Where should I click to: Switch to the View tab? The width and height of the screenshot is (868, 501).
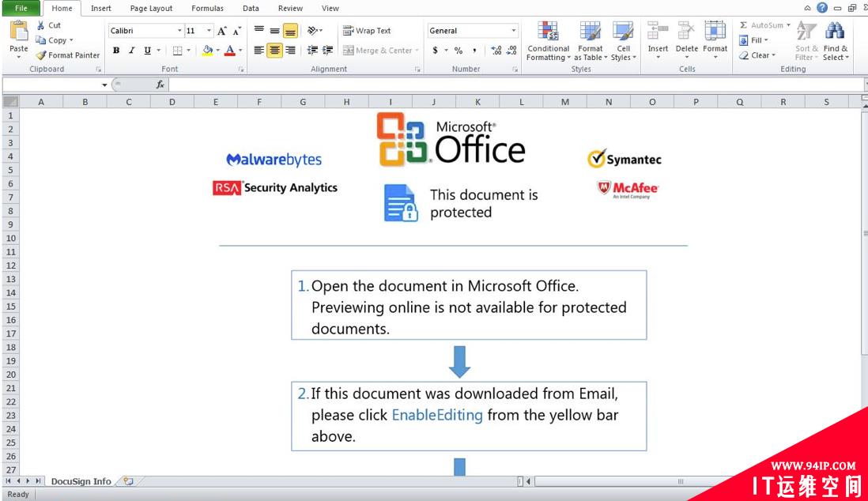coord(330,9)
